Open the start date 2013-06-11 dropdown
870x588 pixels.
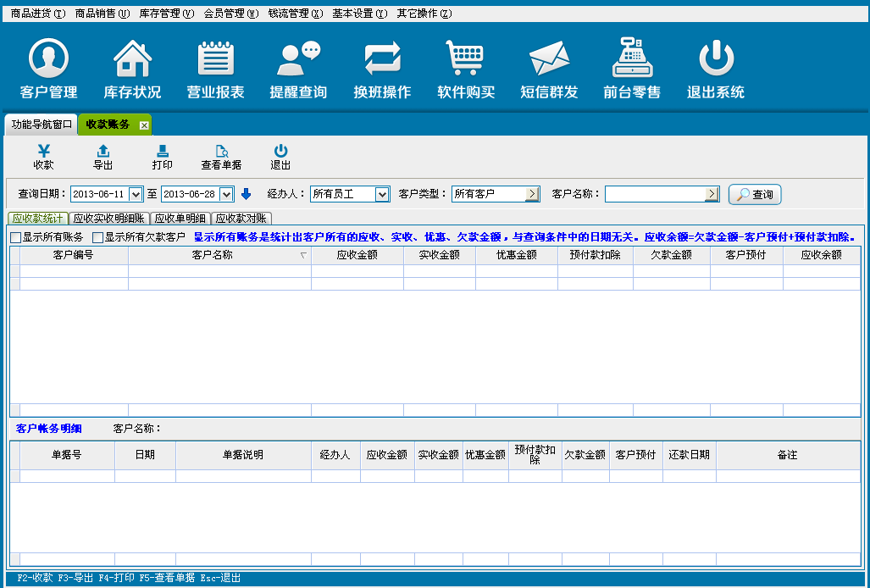point(136,194)
